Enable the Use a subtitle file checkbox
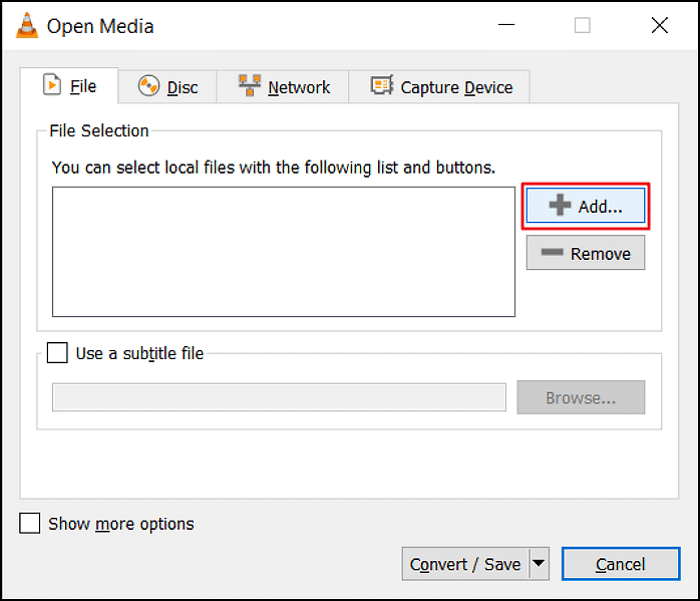The height and width of the screenshot is (601, 700). (58, 353)
